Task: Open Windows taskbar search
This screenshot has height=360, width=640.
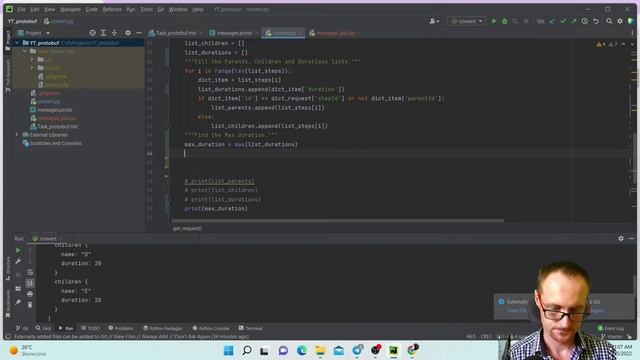Action: click(247, 350)
